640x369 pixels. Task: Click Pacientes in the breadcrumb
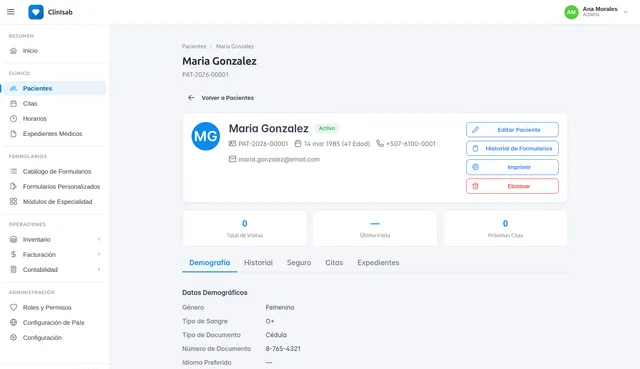click(x=194, y=47)
